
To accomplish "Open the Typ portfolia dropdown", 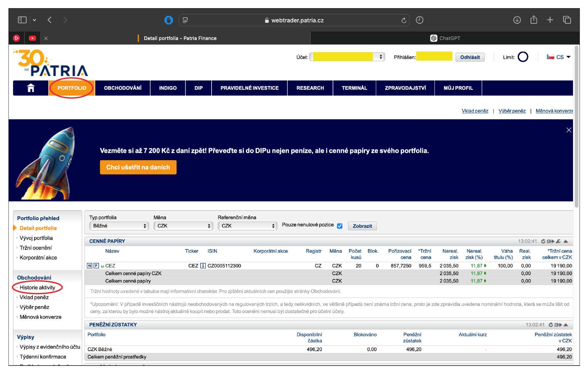I will coord(119,226).
